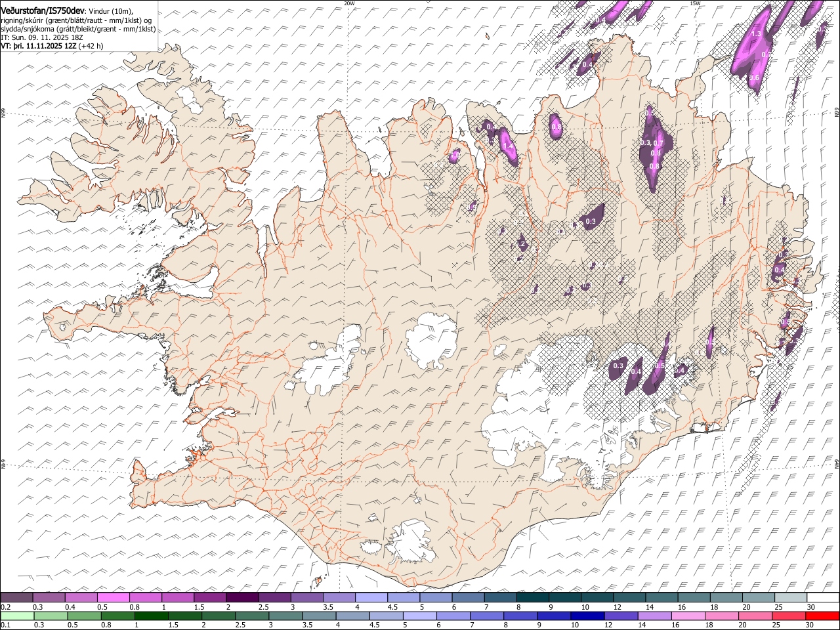Click the initial time IT: Sun. 09. 11. 2025 18Z

[42, 37]
